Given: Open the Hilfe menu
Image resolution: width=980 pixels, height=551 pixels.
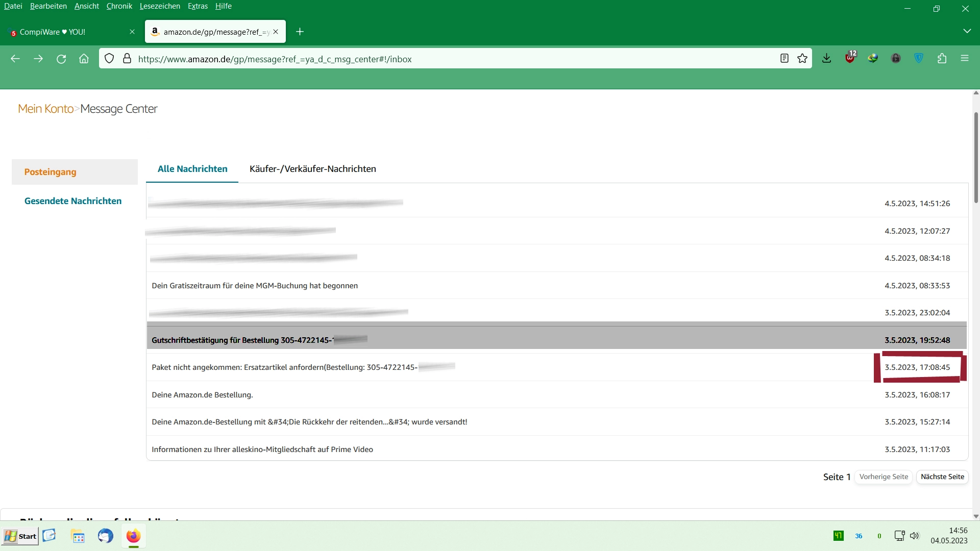Looking at the screenshot, I should tap(224, 6).
